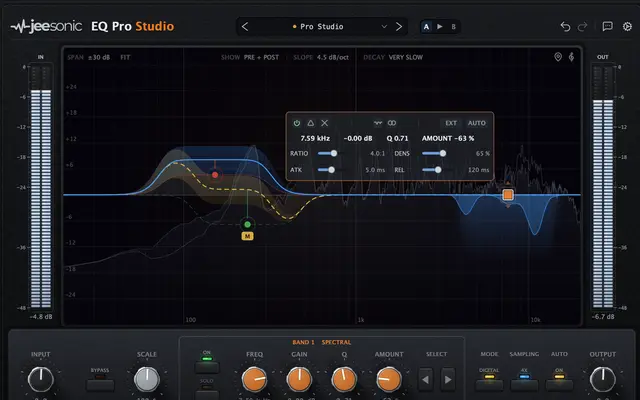Change SHOW PRE + POST option
Screen dimensions: 640x400
250,57
